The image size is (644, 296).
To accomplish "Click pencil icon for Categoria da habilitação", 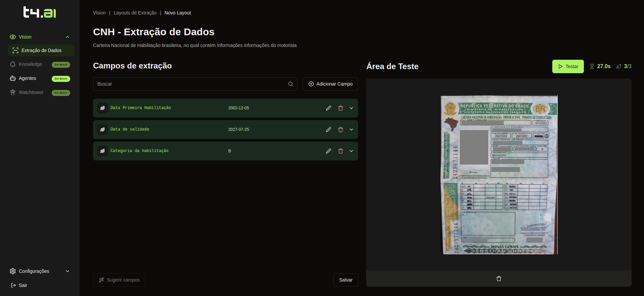I will [328, 151].
